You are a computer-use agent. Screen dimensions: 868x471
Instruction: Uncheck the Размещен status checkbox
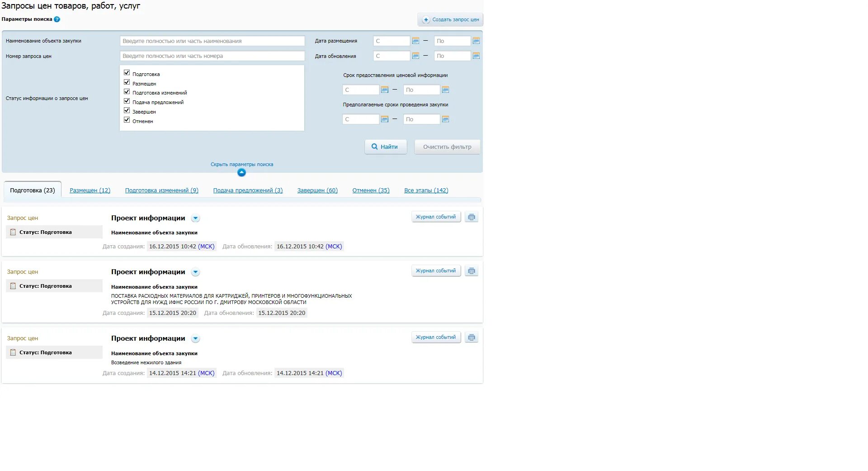tap(127, 82)
